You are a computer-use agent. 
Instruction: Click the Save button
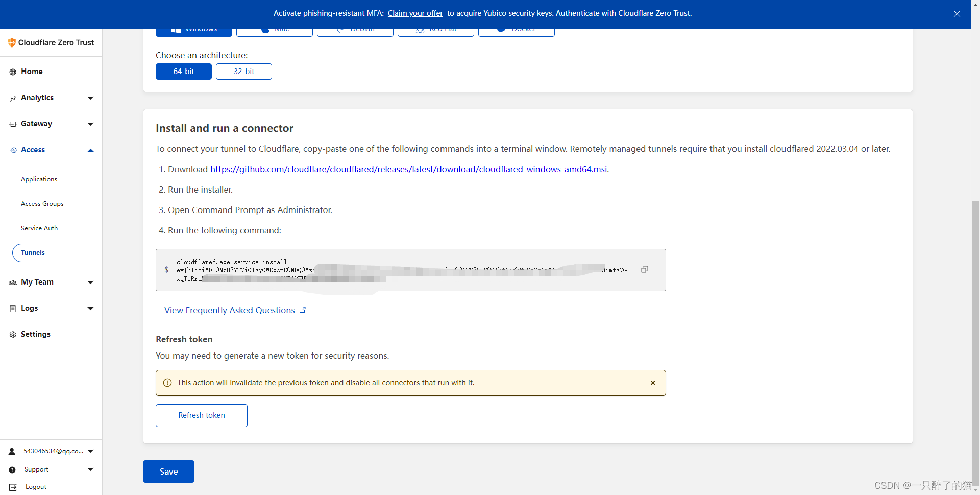(x=168, y=472)
